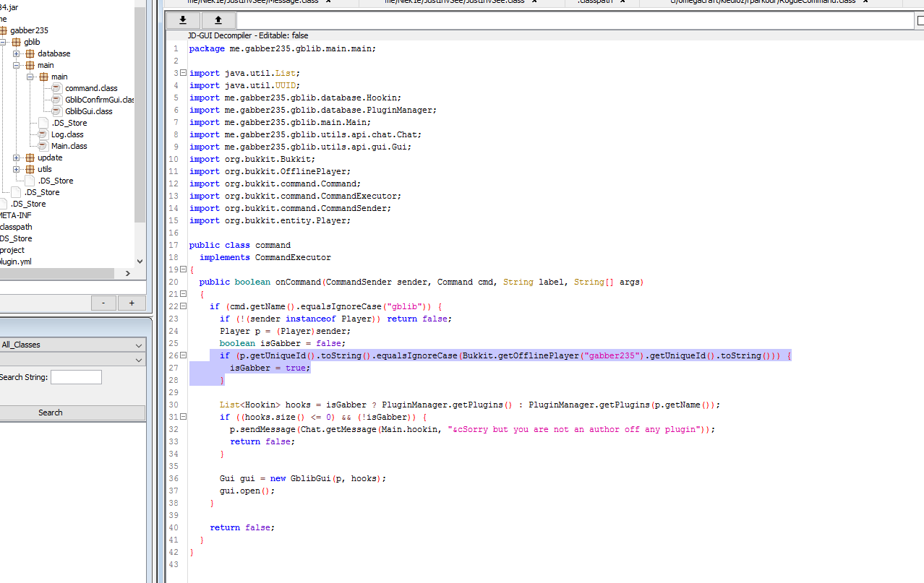This screenshot has height=583, width=924.
Task: Fold the highlighted if block at line 26
Action: (183, 355)
